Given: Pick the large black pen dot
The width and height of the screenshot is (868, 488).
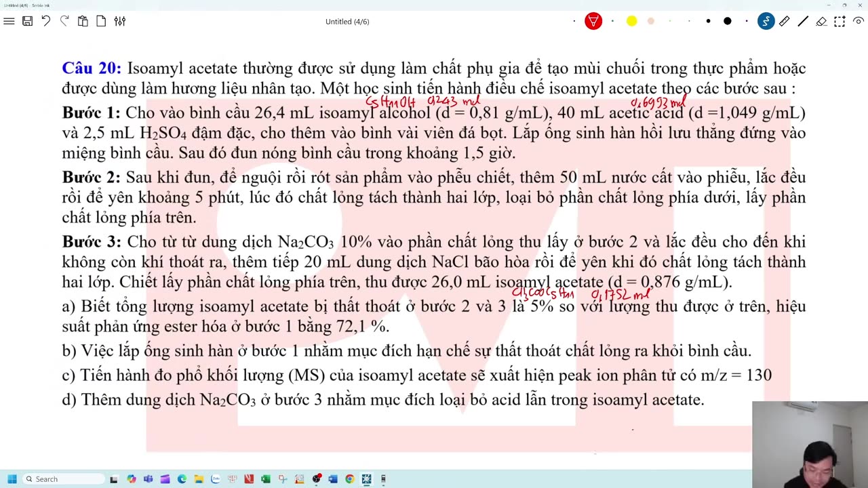Looking at the screenshot, I should coord(728,21).
